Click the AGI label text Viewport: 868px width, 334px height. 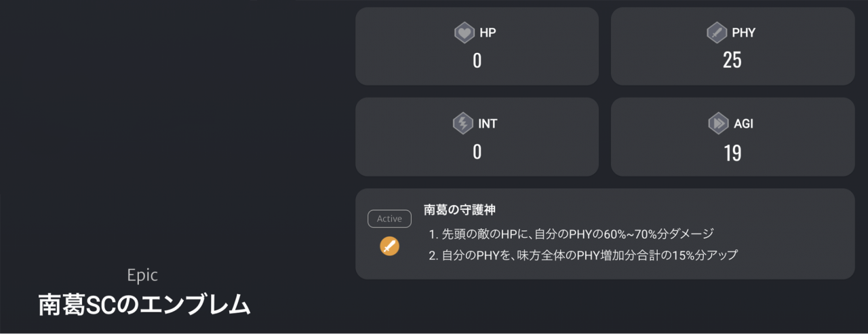[743, 124]
